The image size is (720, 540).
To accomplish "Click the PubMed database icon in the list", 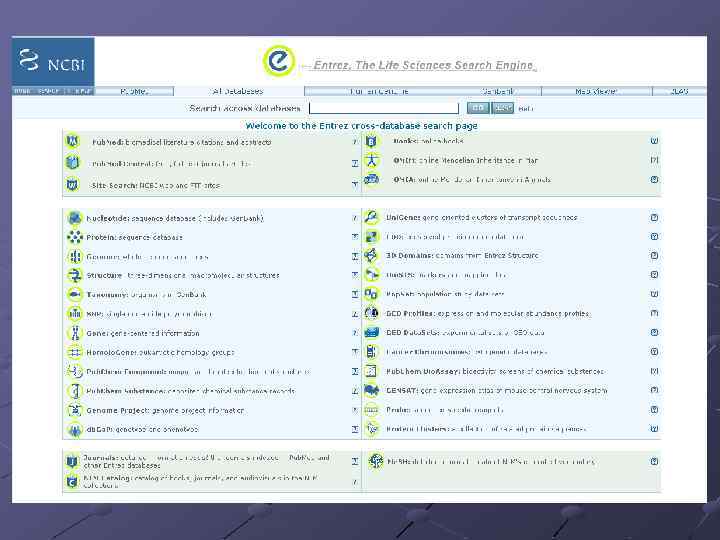I will click(x=73, y=141).
